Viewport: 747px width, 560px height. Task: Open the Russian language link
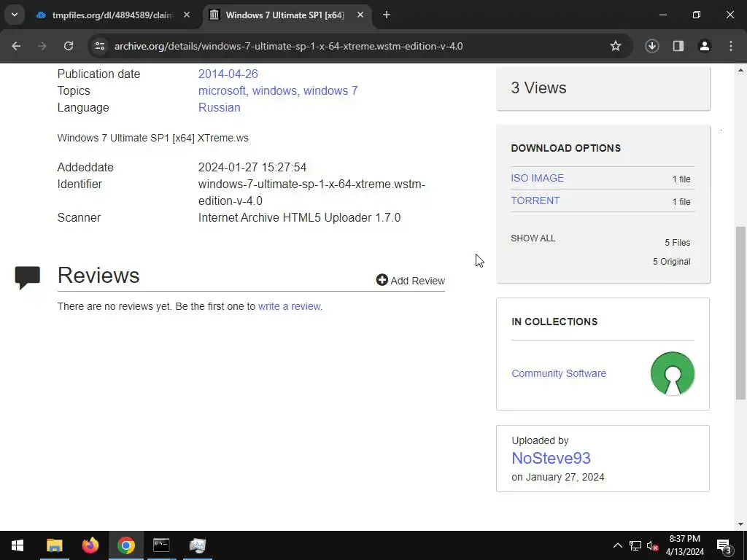219,108
